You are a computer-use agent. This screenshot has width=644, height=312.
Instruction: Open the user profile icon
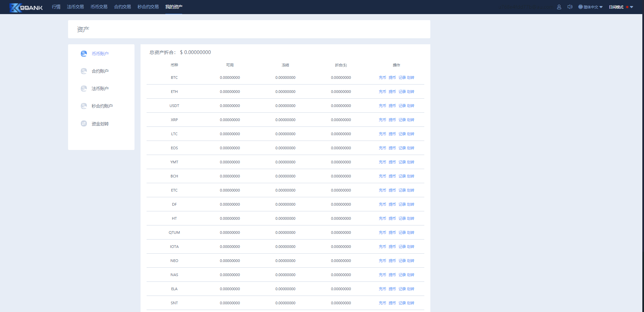point(559,7)
